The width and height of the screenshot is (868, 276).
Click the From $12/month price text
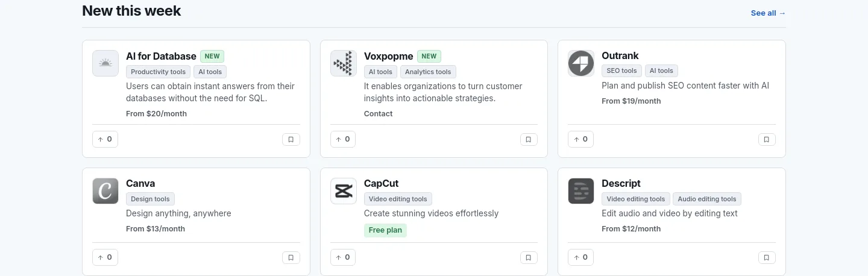click(631, 229)
